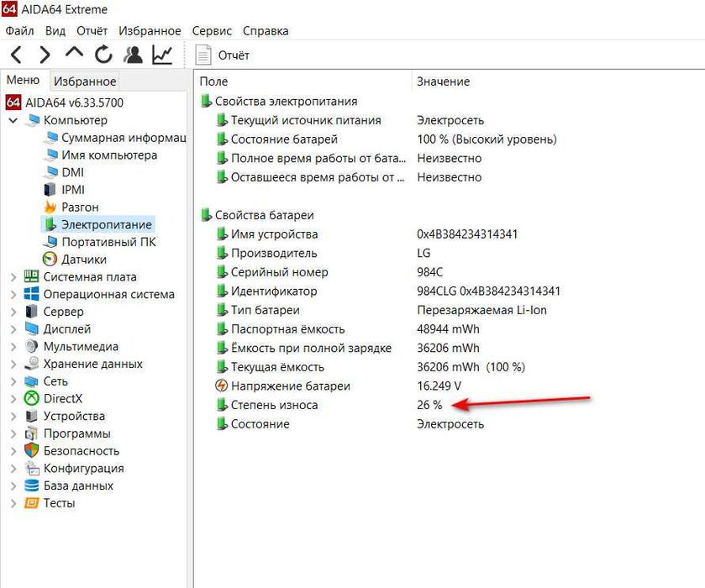The width and height of the screenshot is (705, 588).
Task: Collapse the Компьютер tree node
Action: pos(13,120)
